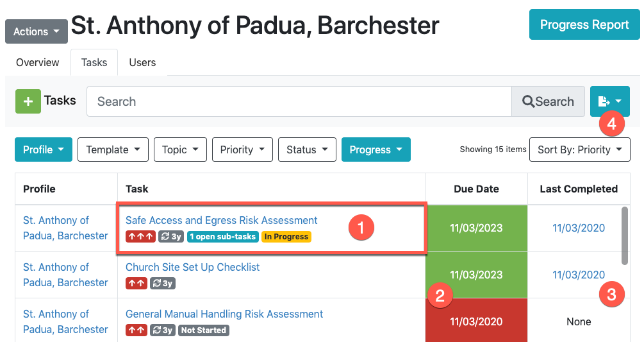Click the Progress Report button

click(x=584, y=25)
